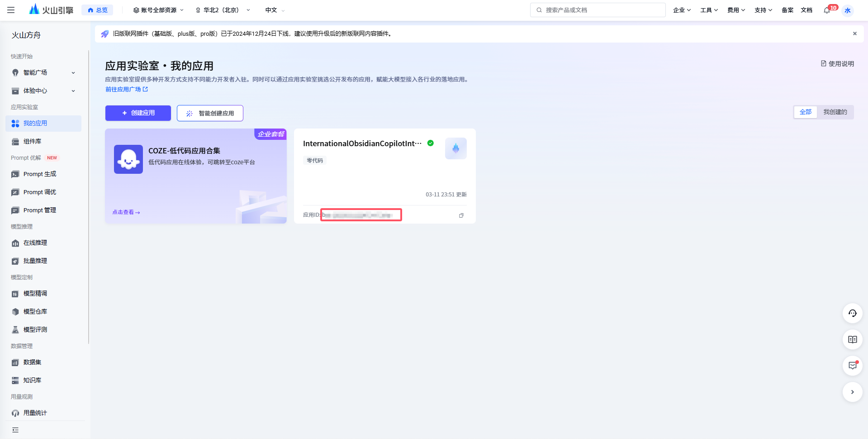Click the 火山引擎 logo
Screen dimensions: 868x439
(x=51, y=10)
